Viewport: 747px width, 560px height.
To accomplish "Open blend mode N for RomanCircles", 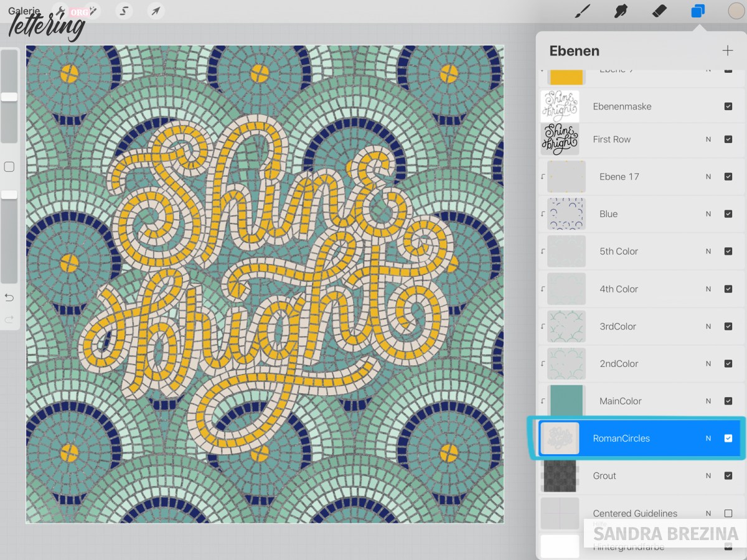I will (x=708, y=438).
